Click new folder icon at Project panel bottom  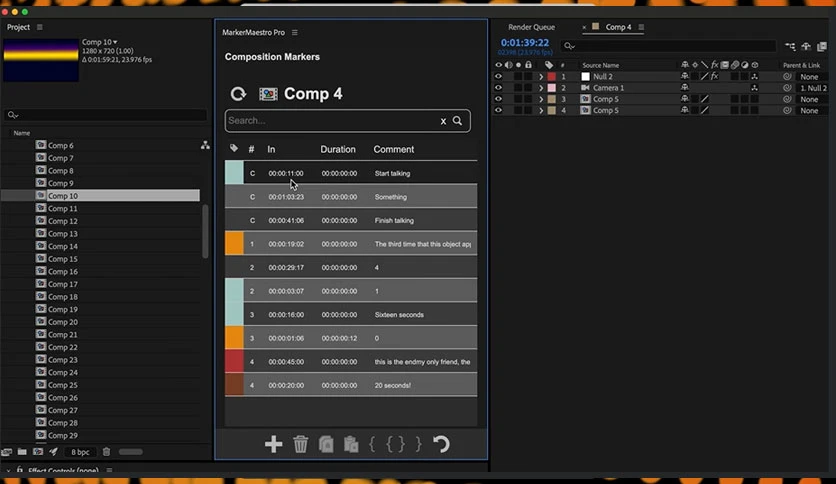click(x=22, y=451)
